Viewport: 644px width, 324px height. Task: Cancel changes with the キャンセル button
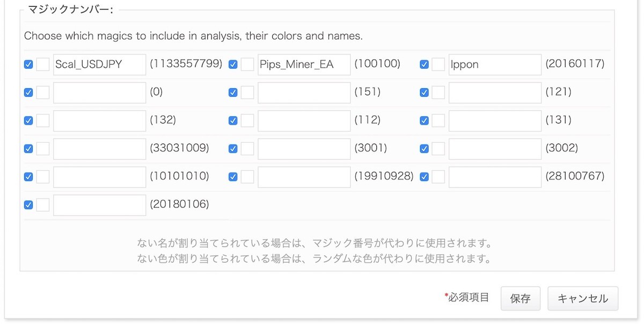583,299
